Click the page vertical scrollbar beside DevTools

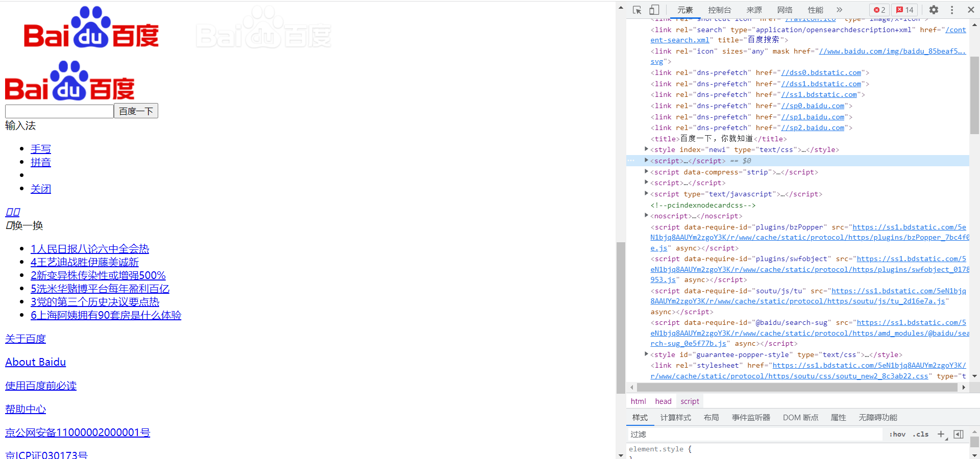(x=621, y=317)
